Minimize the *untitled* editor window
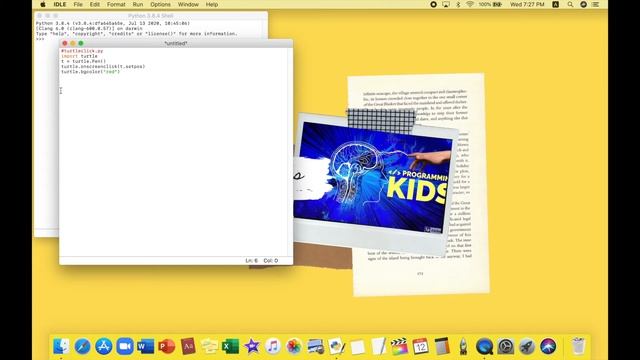Image resolution: width=640 pixels, height=360 pixels. click(x=73, y=43)
